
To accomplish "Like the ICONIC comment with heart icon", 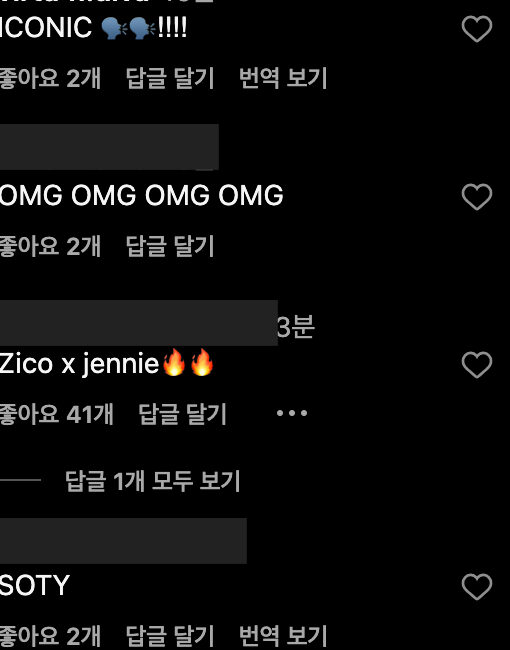I will [x=477, y=29].
